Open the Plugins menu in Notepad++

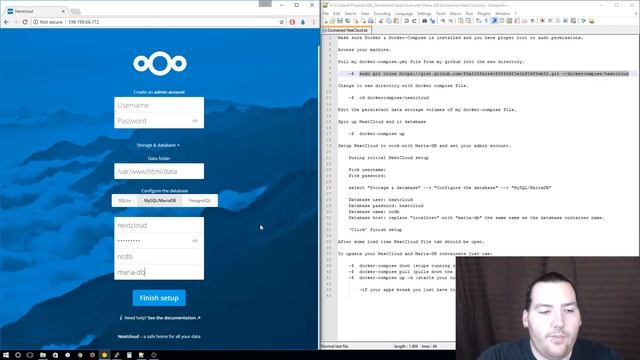484,13
